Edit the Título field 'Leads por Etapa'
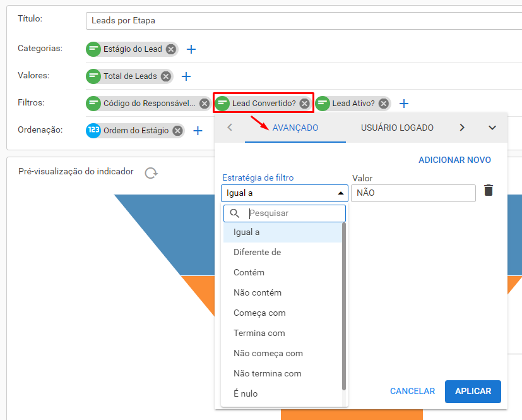This screenshot has width=522, height=420. (x=304, y=21)
